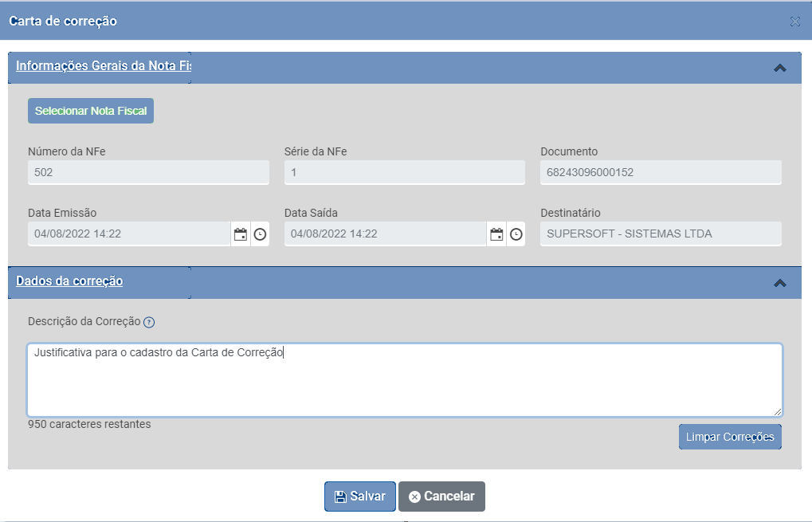Viewport: 812px width, 522px height.
Task: Select the Documento field
Action: tap(661, 172)
